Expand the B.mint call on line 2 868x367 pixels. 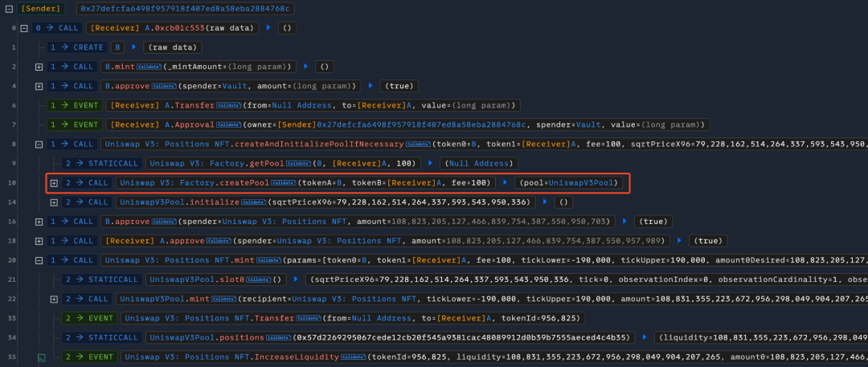coord(39,67)
